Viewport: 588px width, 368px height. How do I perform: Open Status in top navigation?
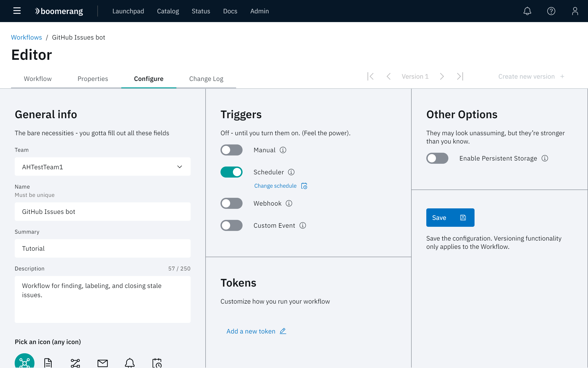click(x=201, y=11)
